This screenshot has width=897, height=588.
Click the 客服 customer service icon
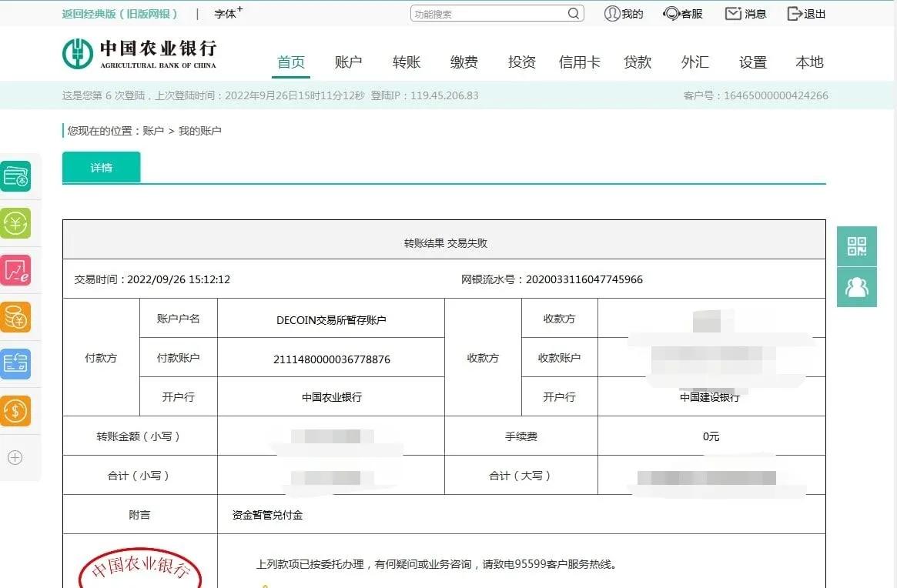click(682, 13)
